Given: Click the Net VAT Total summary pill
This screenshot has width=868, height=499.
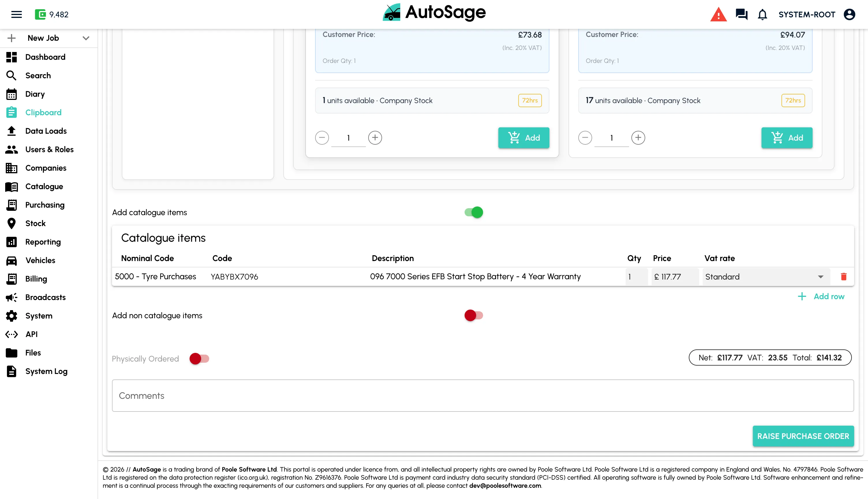Looking at the screenshot, I should [x=770, y=358].
